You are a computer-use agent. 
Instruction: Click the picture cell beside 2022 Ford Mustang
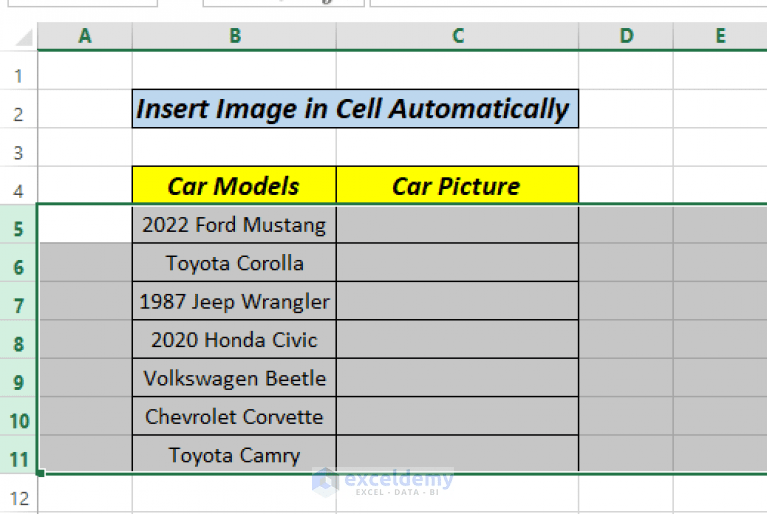457,224
